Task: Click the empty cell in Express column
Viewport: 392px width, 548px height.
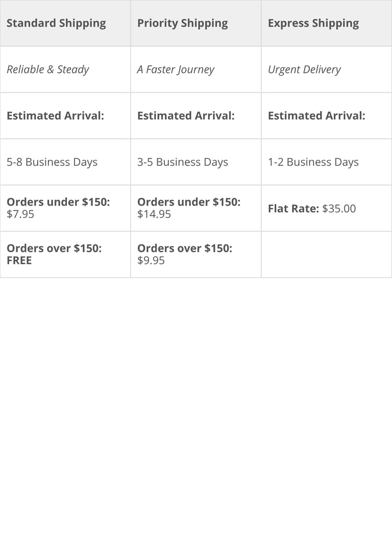Action: pyautogui.click(x=327, y=255)
